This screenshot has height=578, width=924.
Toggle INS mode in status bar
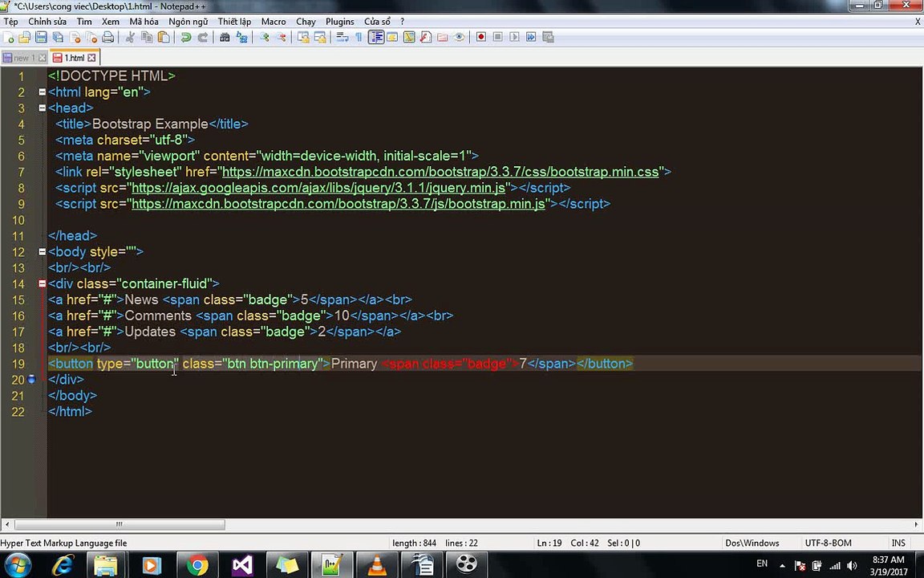click(x=898, y=543)
